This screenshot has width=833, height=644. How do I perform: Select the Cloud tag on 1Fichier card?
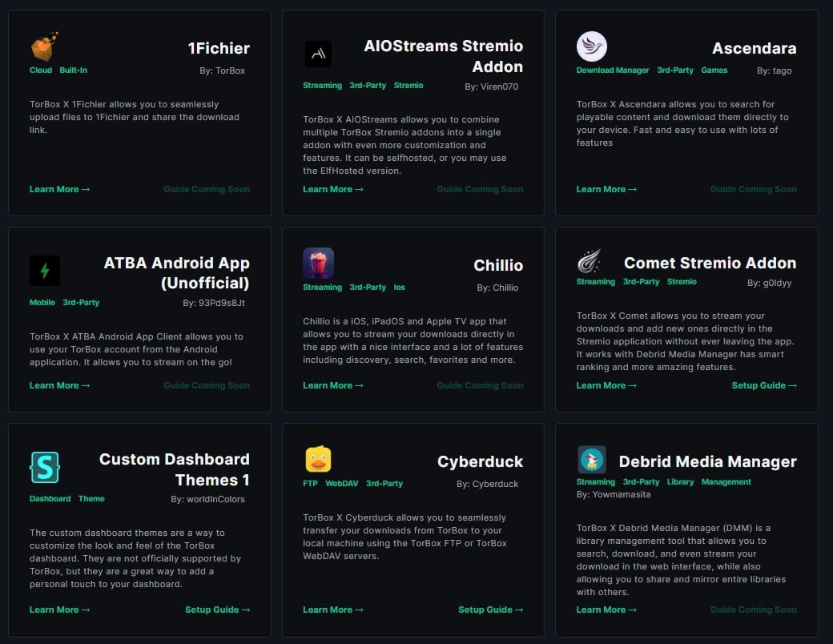[x=41, y=70]
